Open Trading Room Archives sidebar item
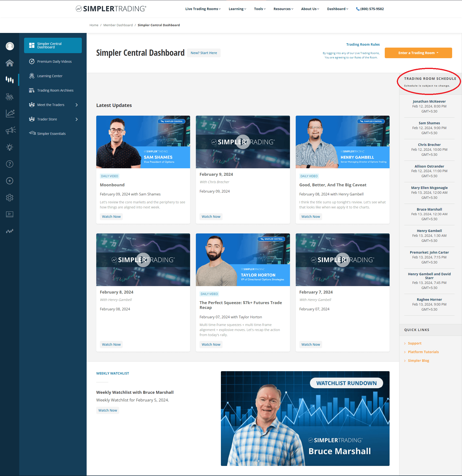This screenshot has height=476, width=462. [55, 90]
